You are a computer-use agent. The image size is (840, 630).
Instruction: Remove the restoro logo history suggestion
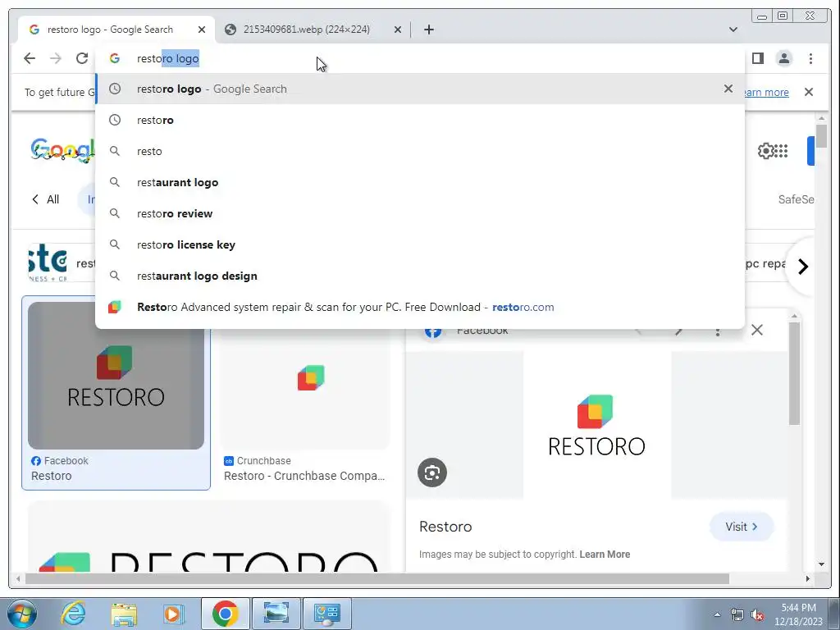coord(728,89)
